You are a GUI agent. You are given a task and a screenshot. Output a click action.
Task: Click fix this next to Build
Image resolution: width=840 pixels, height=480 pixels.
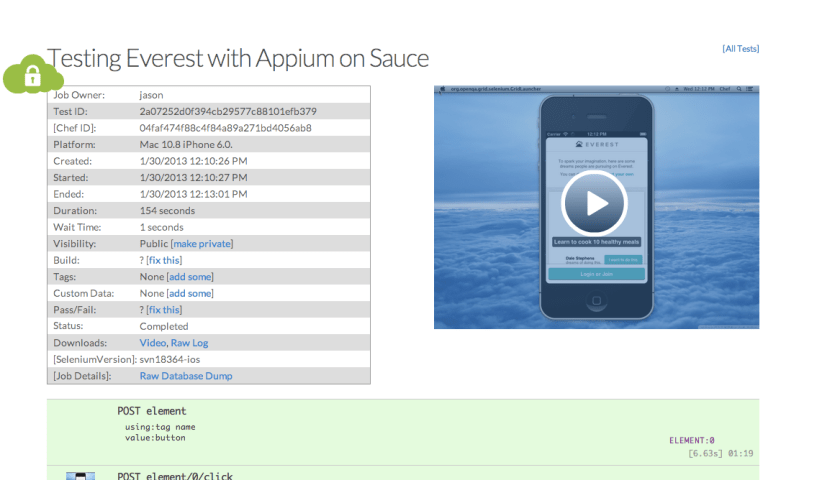[164, 260]
